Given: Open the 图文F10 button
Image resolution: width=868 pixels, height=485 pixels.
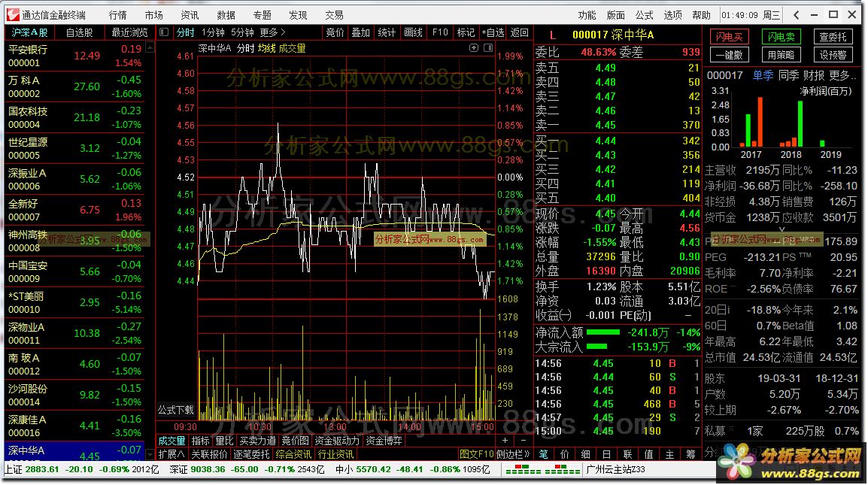Looking at the screenshot, I should click(476, 454).
